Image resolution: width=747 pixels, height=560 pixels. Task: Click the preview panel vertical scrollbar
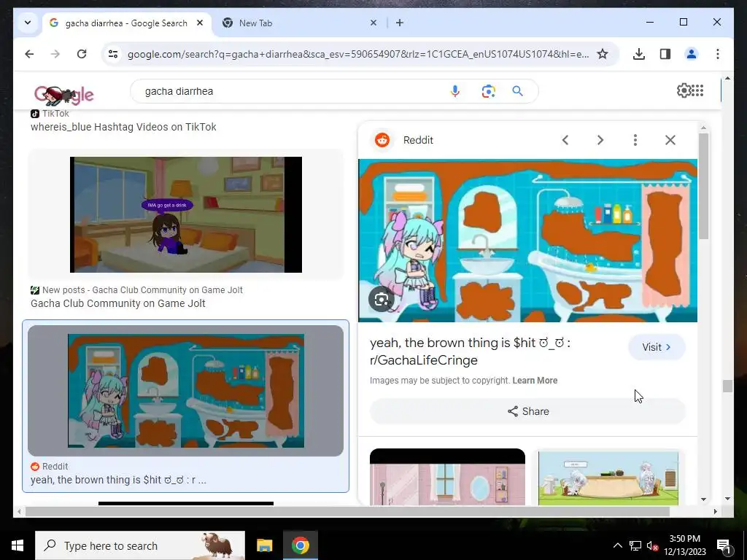tap(703, 186)
